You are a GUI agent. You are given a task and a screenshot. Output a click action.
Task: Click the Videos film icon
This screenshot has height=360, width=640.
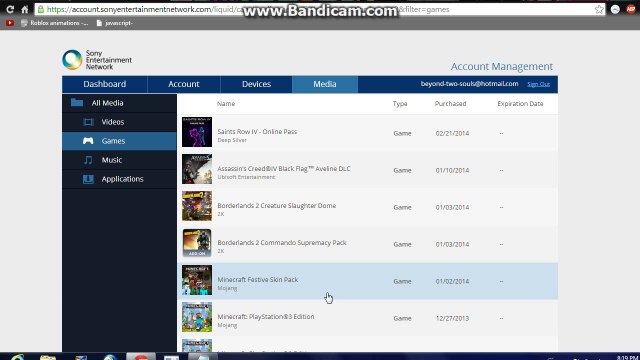point(88,122)
